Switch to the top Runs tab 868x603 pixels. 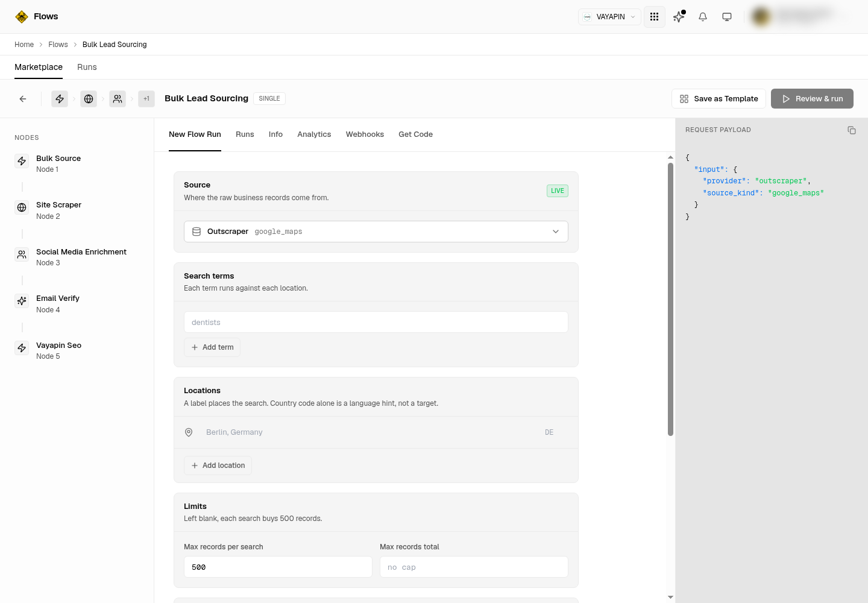pyautogui.click(x=87, y=67)
